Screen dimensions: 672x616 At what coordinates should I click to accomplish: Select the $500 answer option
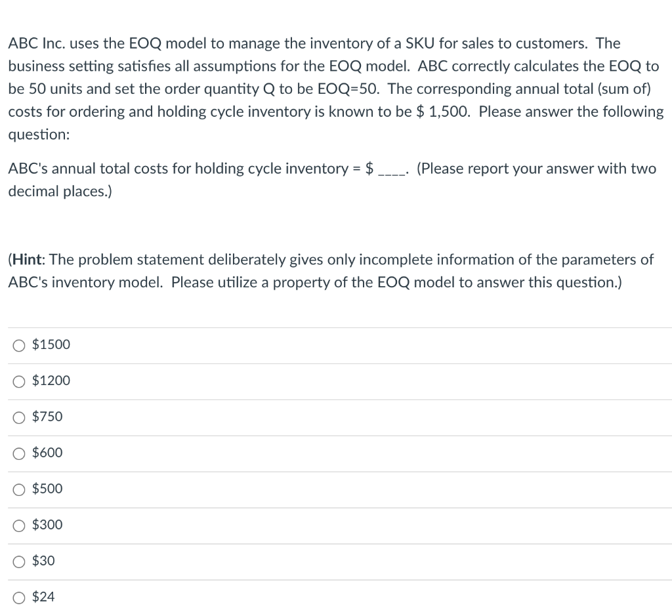[18, 489]
